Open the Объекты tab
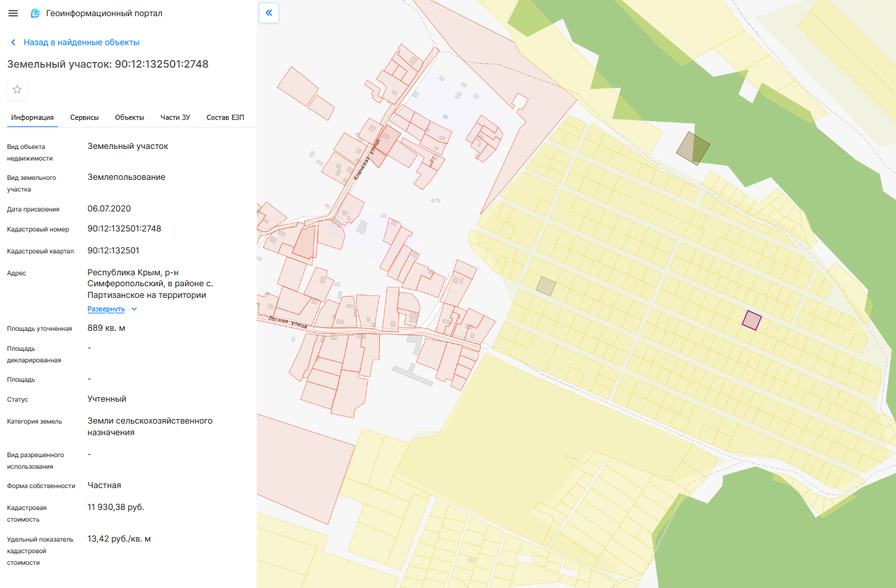896x588 pixels. [x=130, y=117]
